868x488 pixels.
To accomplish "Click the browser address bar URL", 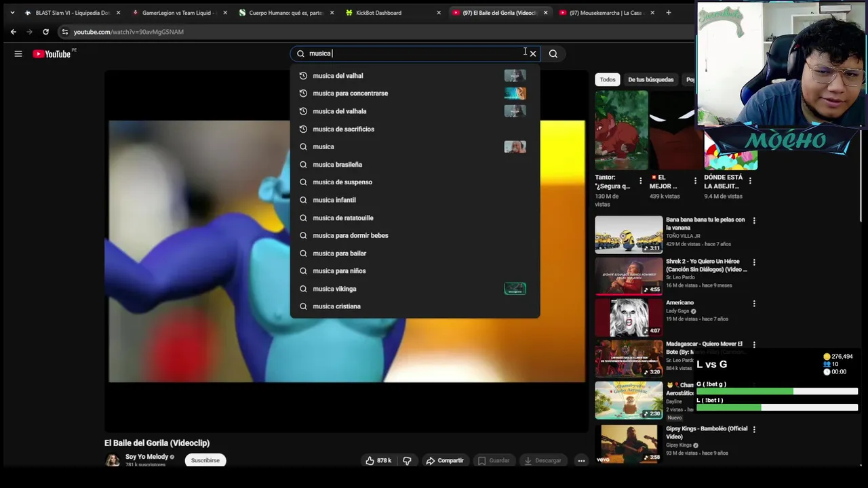I will click(x=129, y=32).
